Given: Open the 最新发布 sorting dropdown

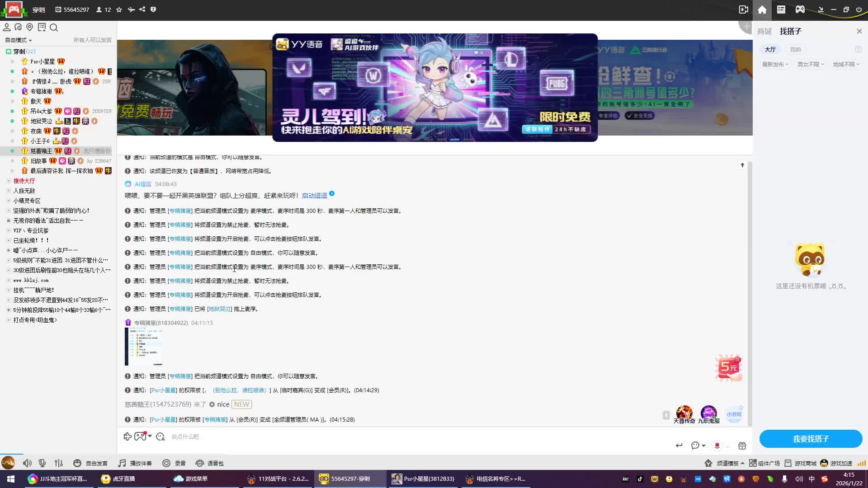Looking at the screenshot, I should pos(775,64).
